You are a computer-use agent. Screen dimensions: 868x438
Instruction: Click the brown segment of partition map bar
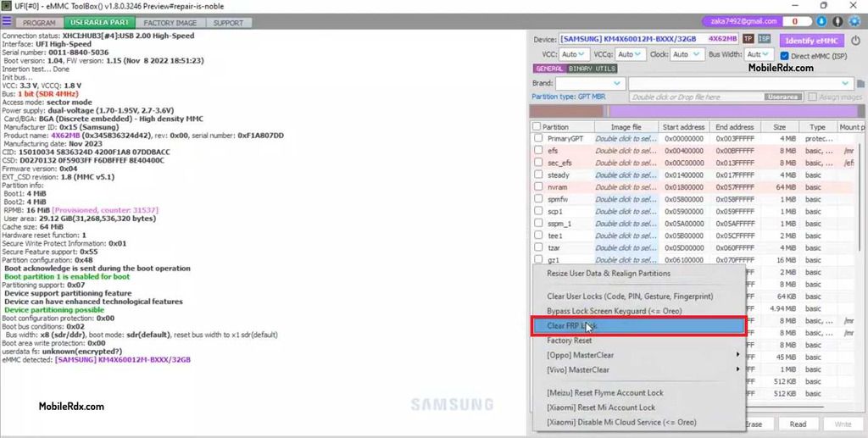point(566,111)
